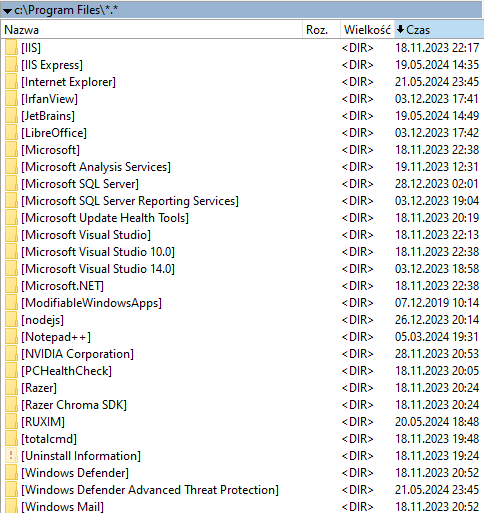Select [Microsoft SQL Server] entry

coord(80,184)
